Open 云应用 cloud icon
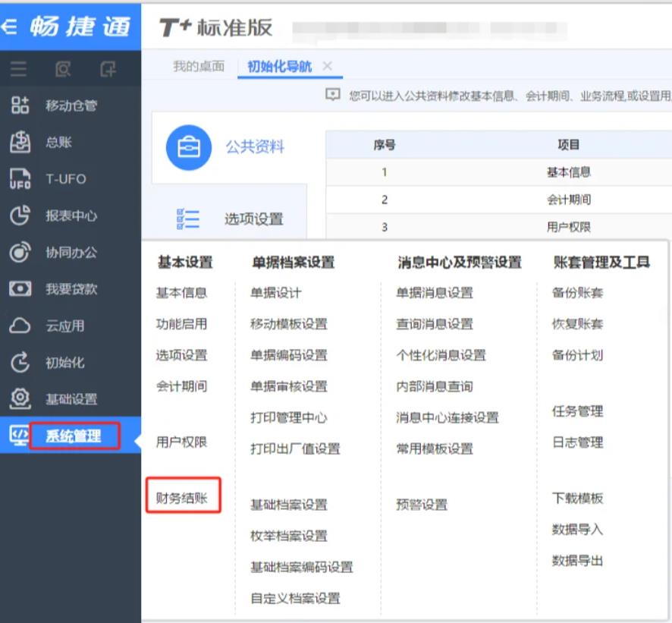 pos(20,326)
